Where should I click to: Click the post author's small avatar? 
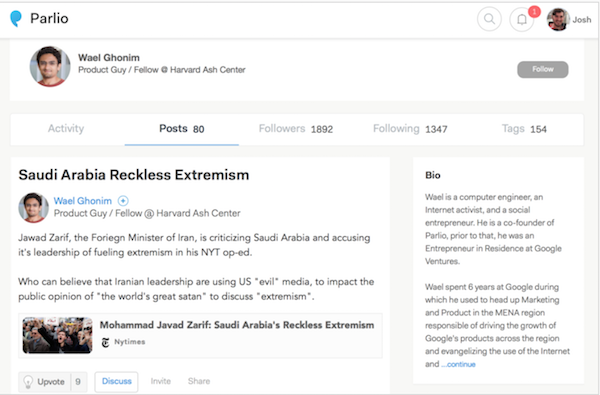point(33,207)
